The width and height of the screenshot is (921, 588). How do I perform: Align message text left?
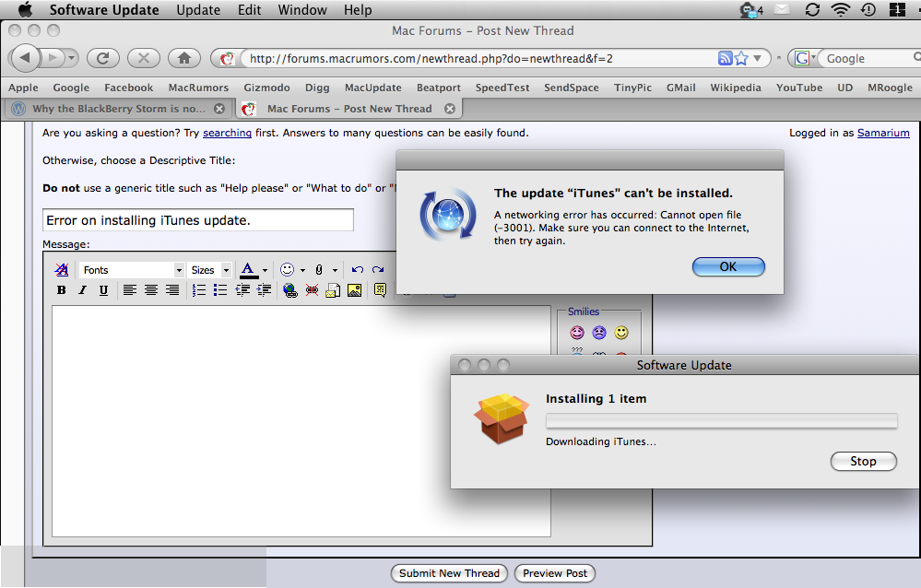(129, 290)
